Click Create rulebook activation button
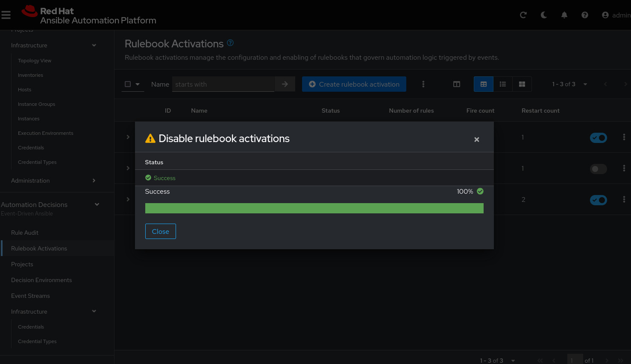This screenshot has width=631, height=364. point(354,84)
